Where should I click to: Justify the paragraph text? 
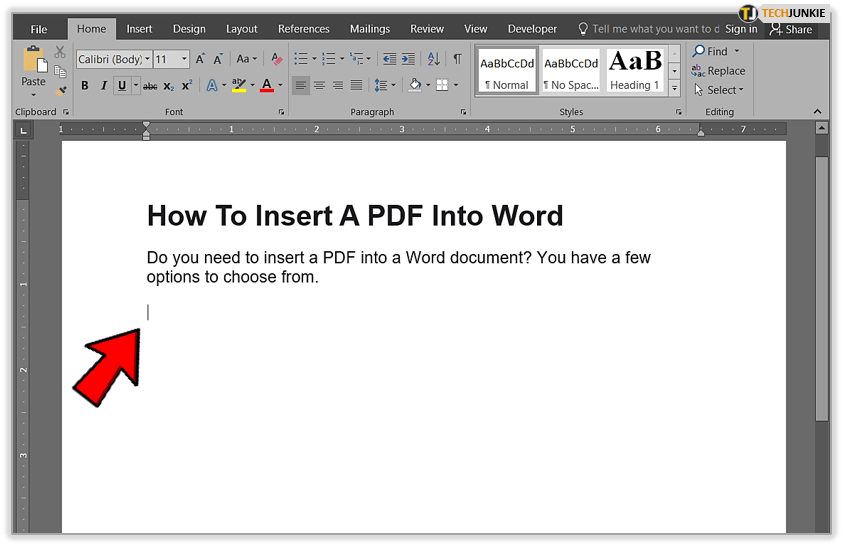356,86
